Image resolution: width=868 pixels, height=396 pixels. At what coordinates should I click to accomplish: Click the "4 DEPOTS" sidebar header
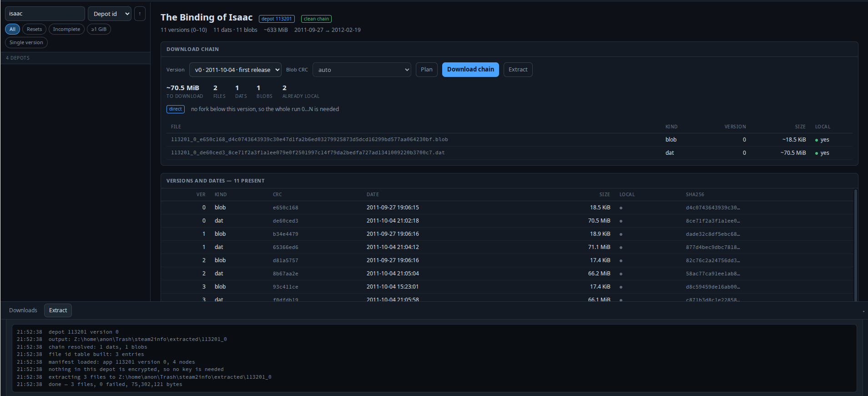point(18,58)
